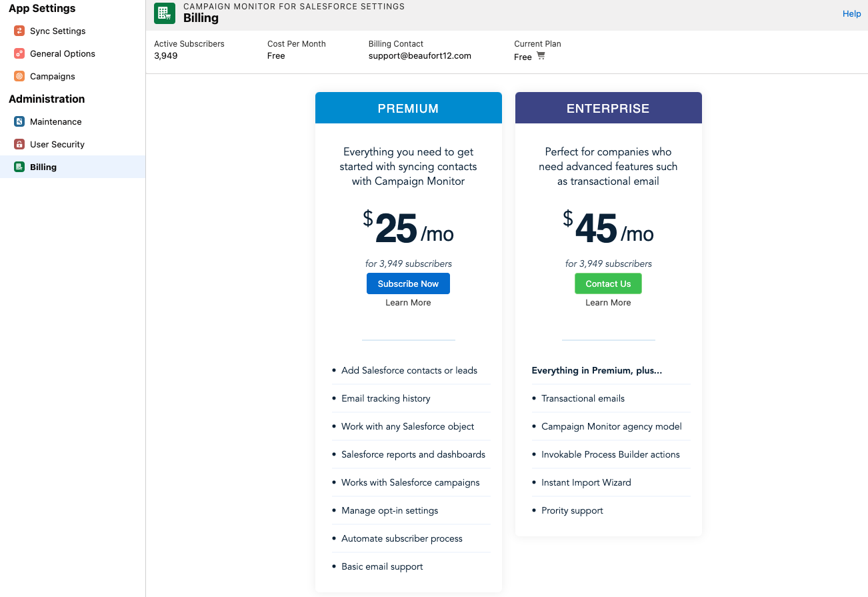This screenshot has width=868, height=597.
Task: Click 'Work with any Salesforce object' item
Action: point(408,426)
